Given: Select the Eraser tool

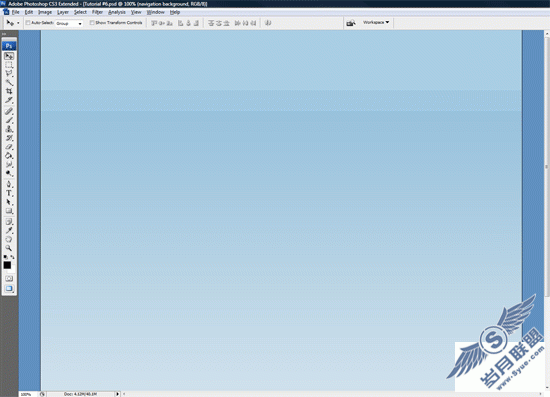Looking at the screenshot, I should [x=9, y=147].
